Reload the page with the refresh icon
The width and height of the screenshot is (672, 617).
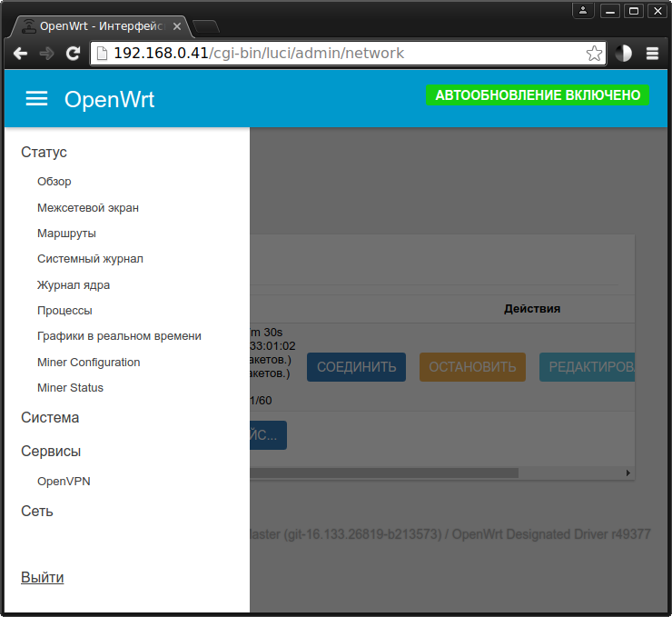pos(74,54)
